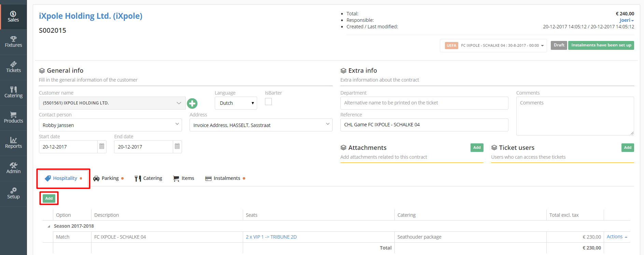Click the Reference input field

point(424,125)
